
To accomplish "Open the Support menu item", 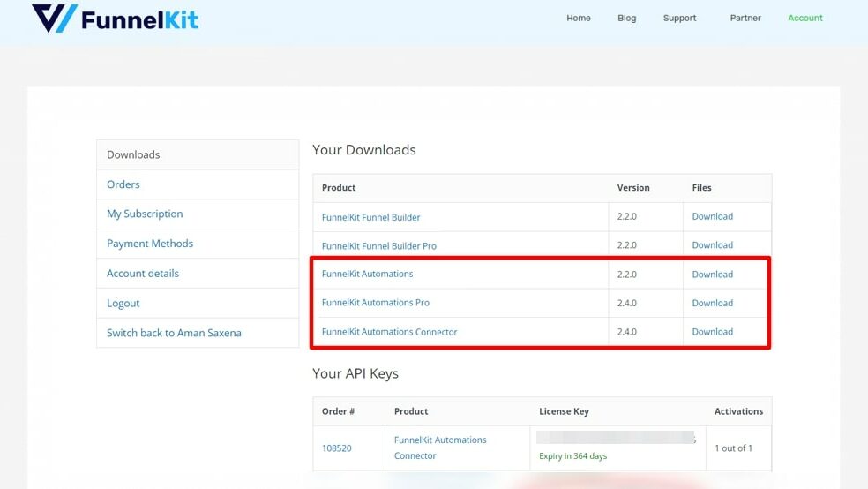I will [x=679, y=18].
